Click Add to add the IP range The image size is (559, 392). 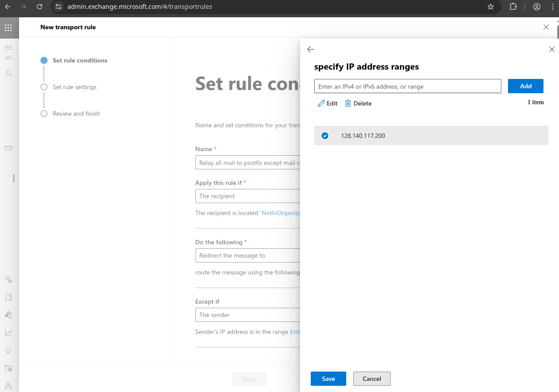[526, 86]
